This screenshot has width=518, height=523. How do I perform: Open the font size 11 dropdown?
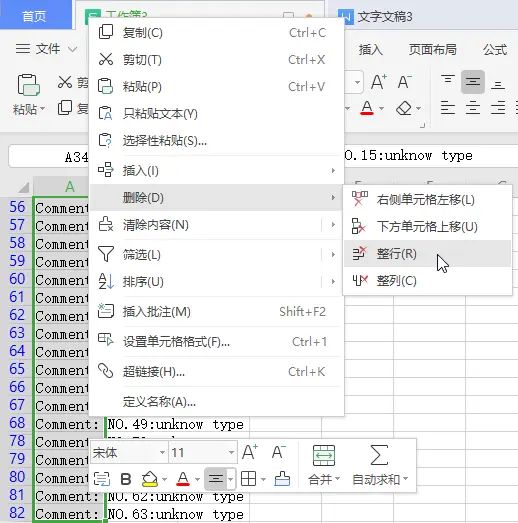pyautogui.click(x=203, y=453)
